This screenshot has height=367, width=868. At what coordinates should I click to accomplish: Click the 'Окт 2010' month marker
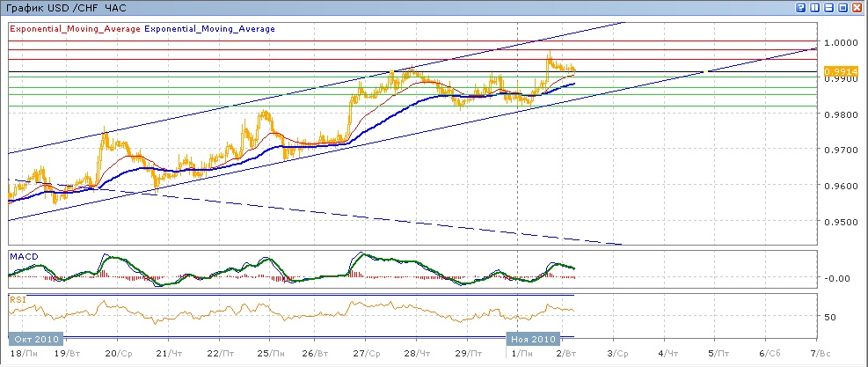[35, 339]
